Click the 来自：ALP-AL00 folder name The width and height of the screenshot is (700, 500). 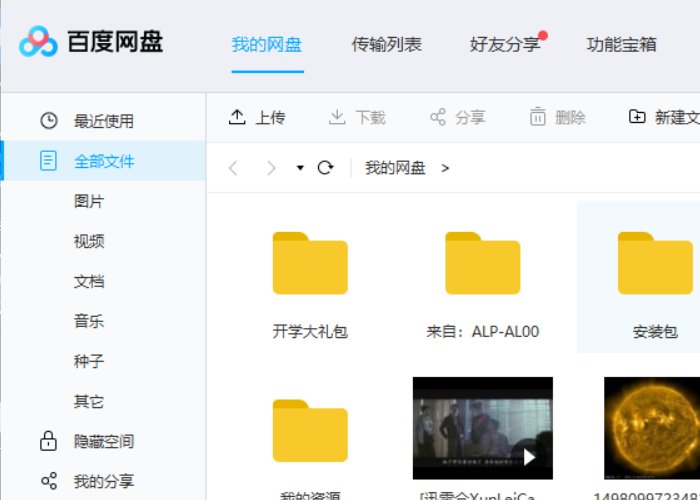point(483,332)
